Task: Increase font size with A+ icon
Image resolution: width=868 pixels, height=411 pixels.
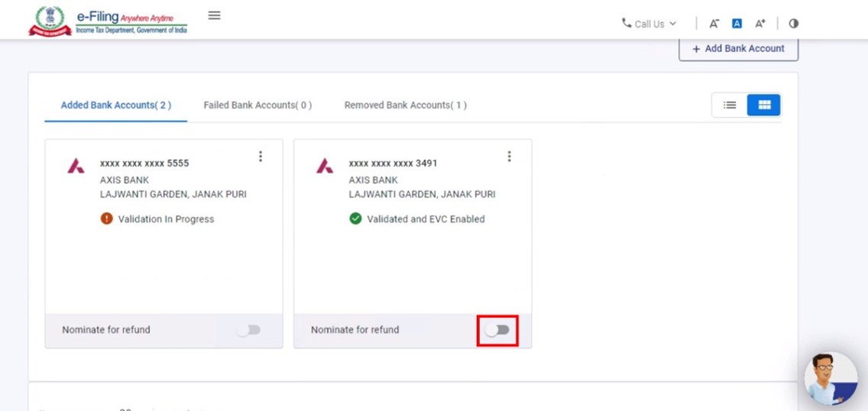Action: pos(760,24)
